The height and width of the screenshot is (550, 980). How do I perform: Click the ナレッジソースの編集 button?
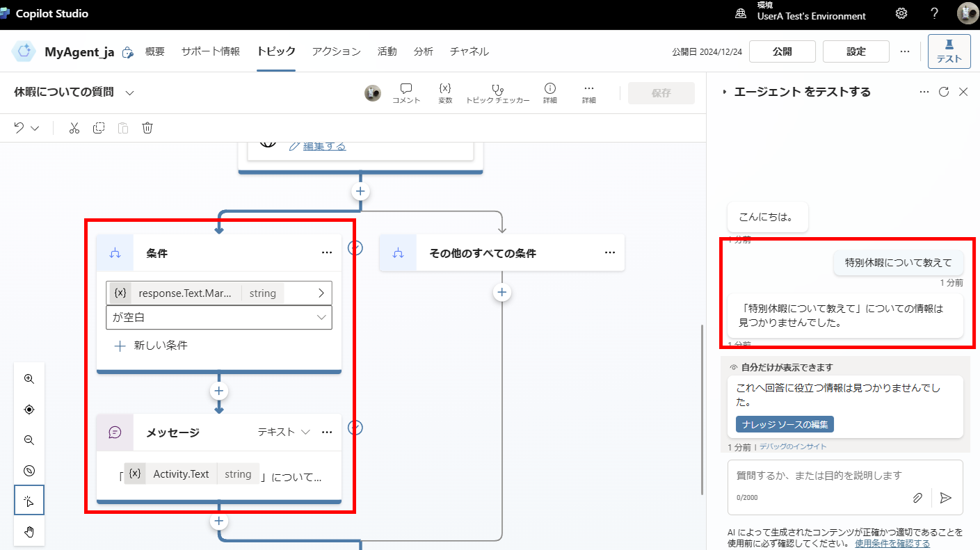784,423
